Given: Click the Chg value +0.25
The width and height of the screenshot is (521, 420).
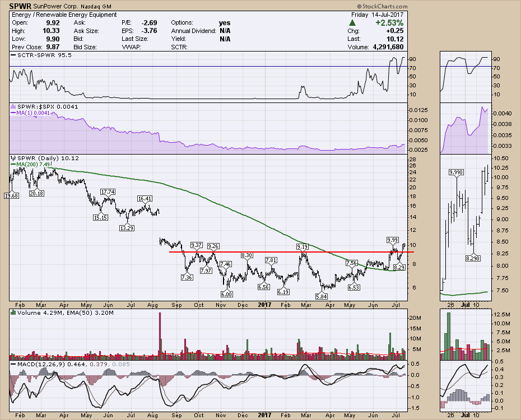Looking at the screenshot, I should [x=395, y=31].
